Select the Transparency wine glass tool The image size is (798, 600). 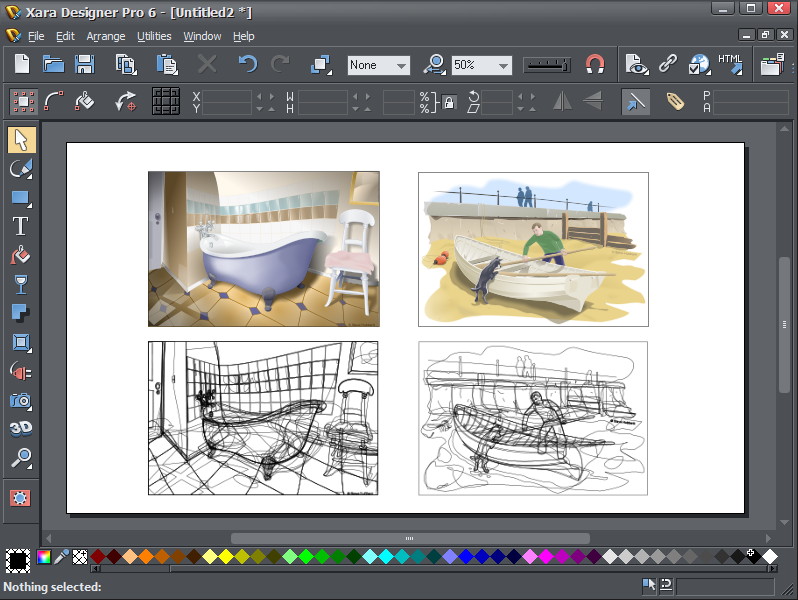point(21,284)
